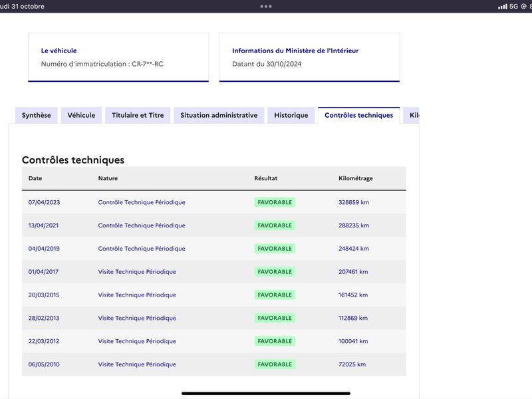
Task: Click Contrôle Technique Périodique in the 07/04/2023 row
Action: point(142,202)
